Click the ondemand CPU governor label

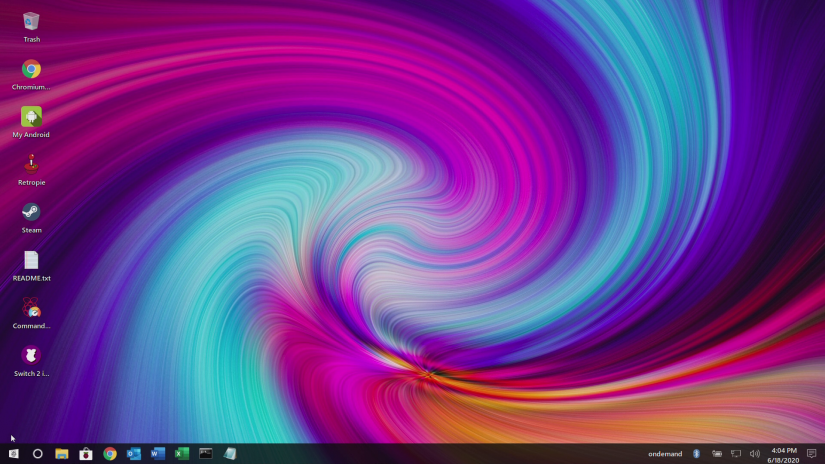point(665,454)
